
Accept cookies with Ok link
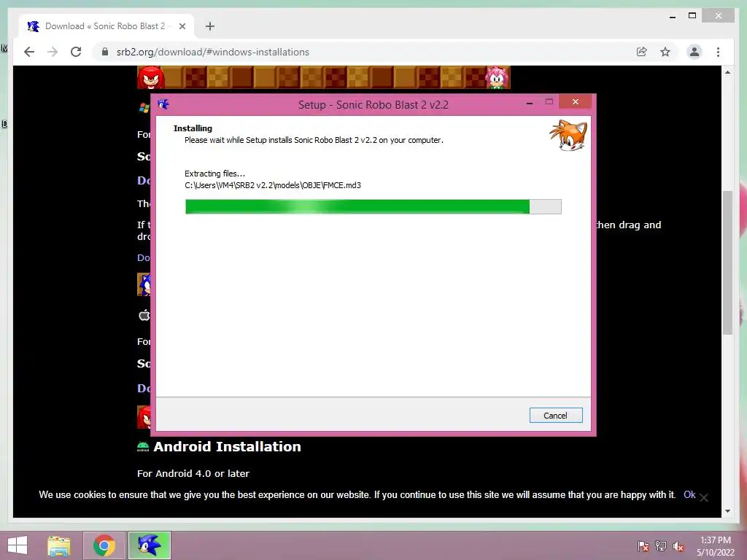(x=689, y=495)
